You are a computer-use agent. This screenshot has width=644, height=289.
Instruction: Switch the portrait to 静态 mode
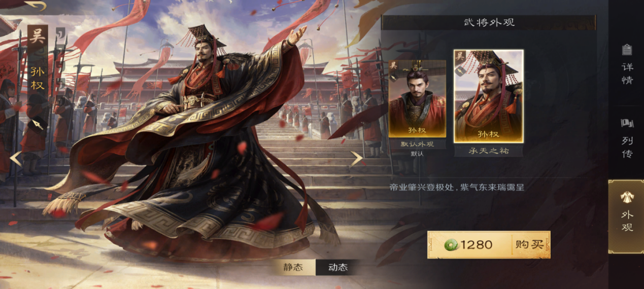(x=292, y=267)
